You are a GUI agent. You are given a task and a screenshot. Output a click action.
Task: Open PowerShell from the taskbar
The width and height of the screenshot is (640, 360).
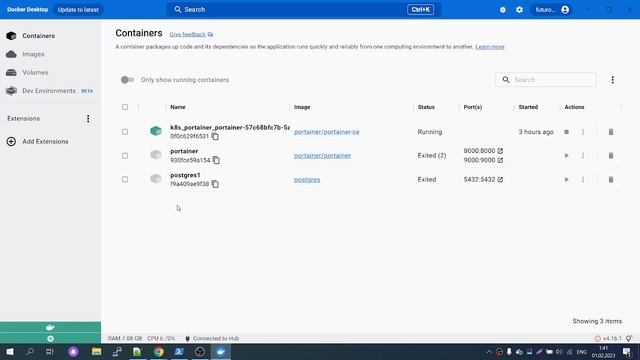(179, 351)
